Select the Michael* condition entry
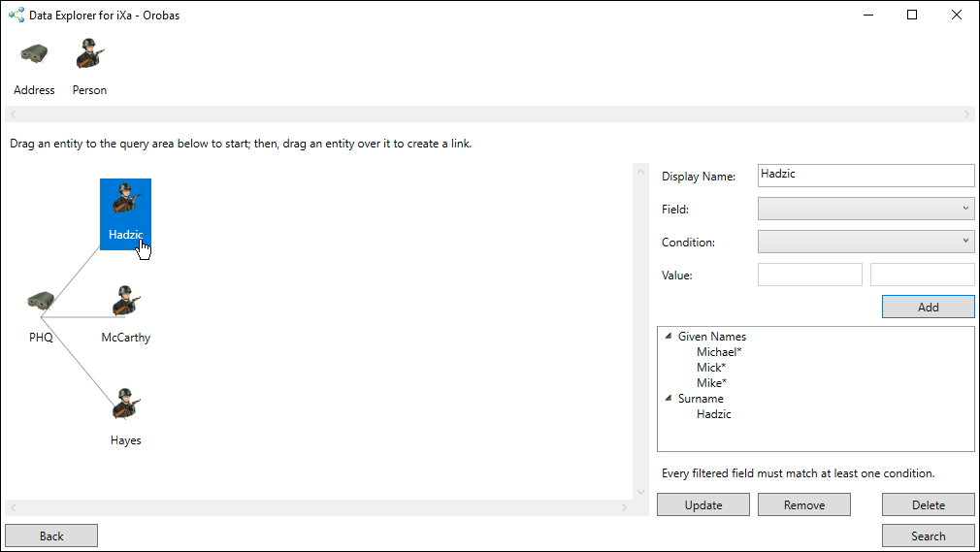This screenshot has width=980, height=552. 719,352
